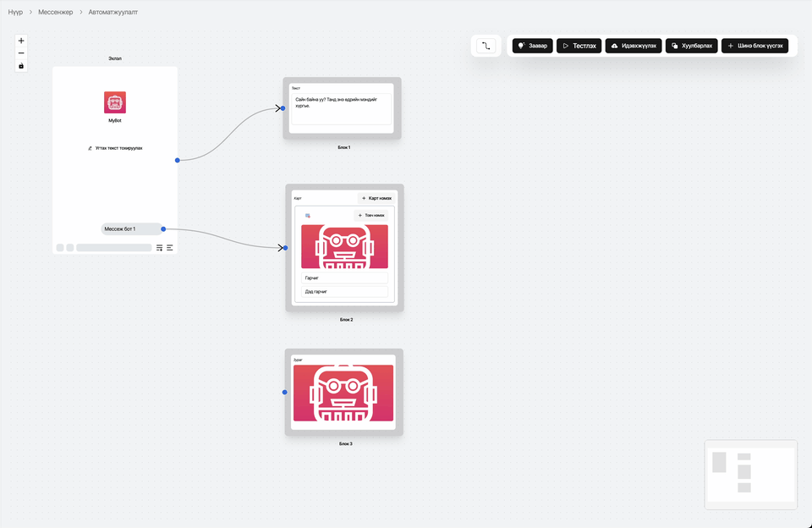Viewport: 812px width, 528px height.
Task: Click the zoom out minus button
Action: 21,53
